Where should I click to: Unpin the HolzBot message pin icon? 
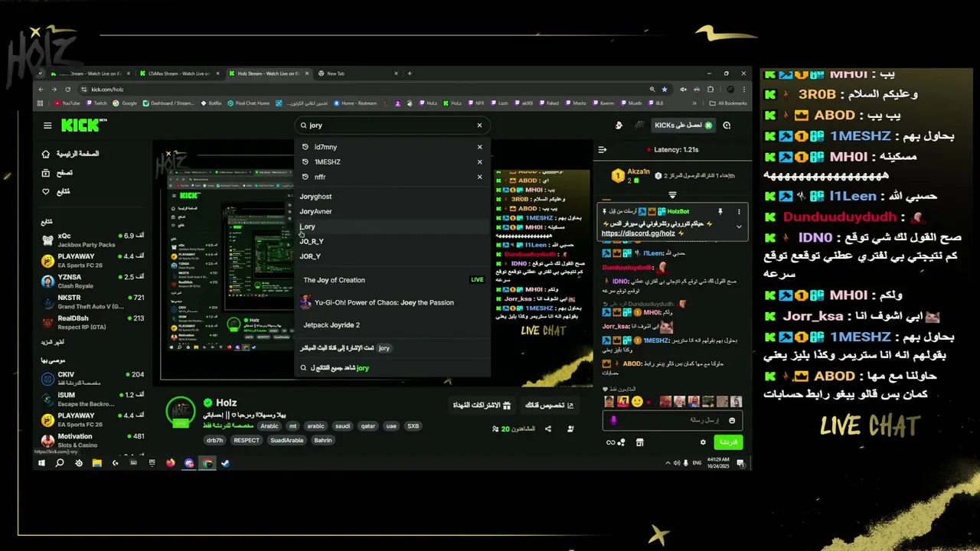tap(720, 211)
